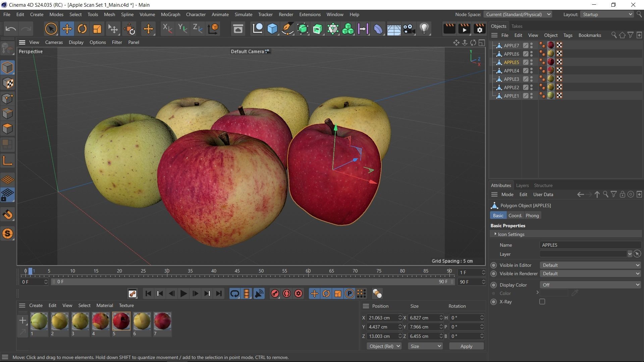Activate the Scale tool in top toolbar
This screenshot has width=644, height=362.
(x=97, y=29)
